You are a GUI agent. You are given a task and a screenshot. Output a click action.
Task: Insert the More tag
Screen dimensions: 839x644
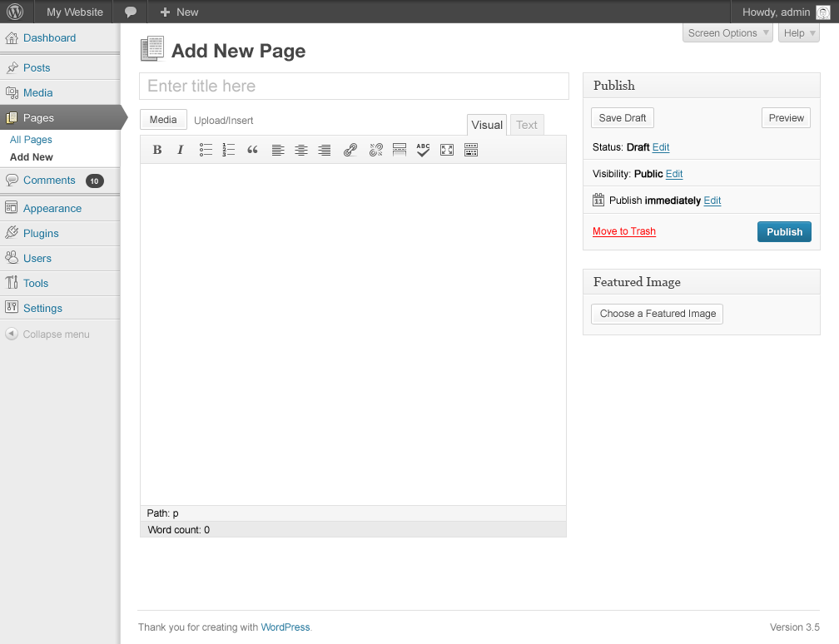(x=399, y=150)
